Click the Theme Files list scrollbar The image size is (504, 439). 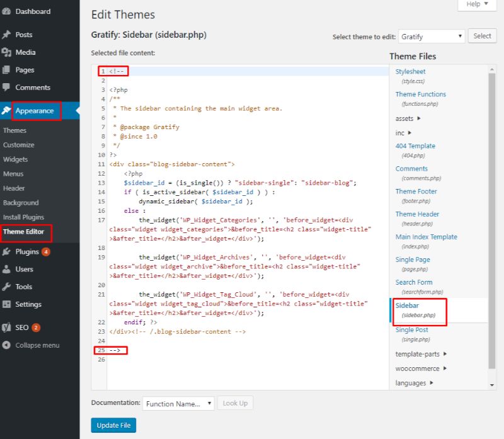[x=492, y=220]
